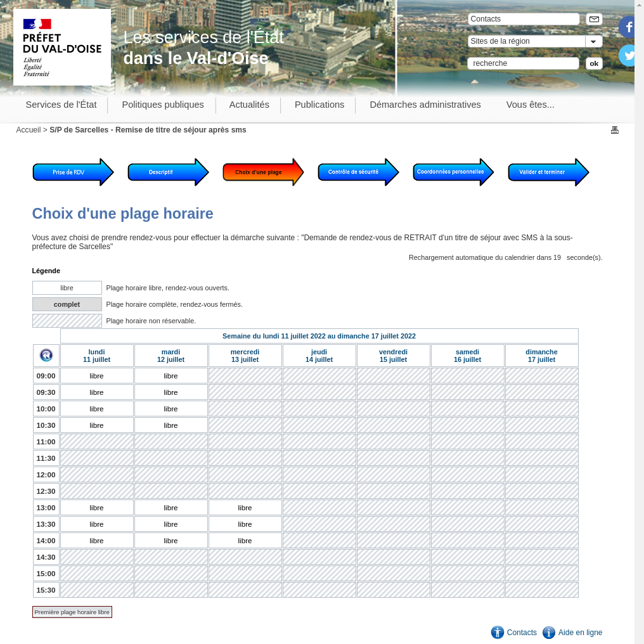Click the Descriptif step arrow
Image resolution: width=644 pixels, height=644 pixels.
click(x=169, y=172)
